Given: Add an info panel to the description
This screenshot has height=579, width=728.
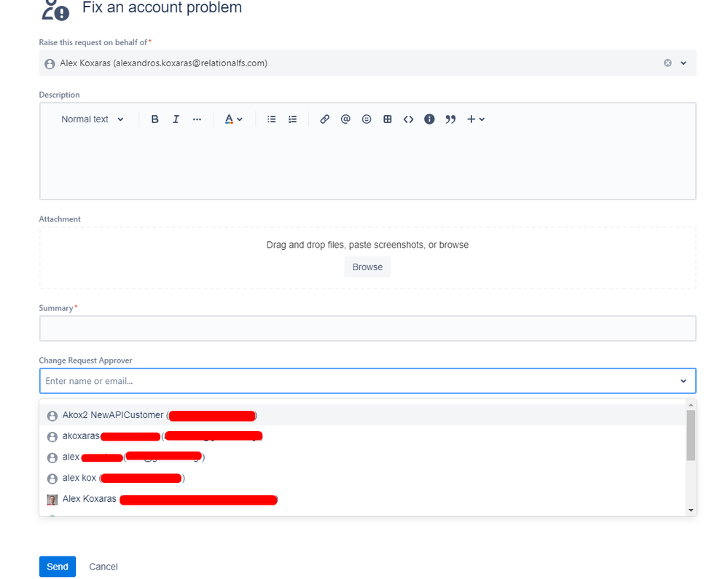Looking at the screenshot, I should [x=429, y=119].
